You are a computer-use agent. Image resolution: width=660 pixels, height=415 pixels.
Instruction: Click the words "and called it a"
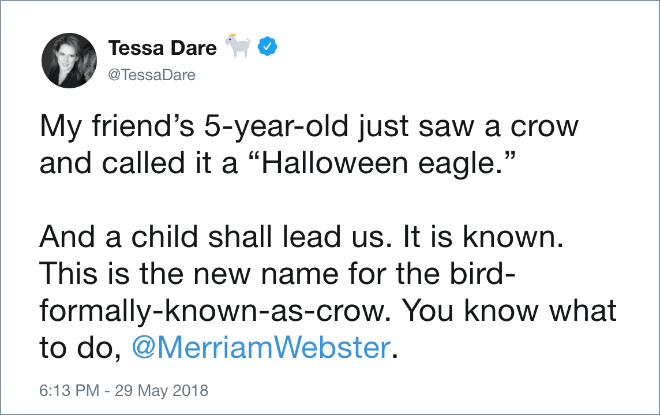point(138,163)
